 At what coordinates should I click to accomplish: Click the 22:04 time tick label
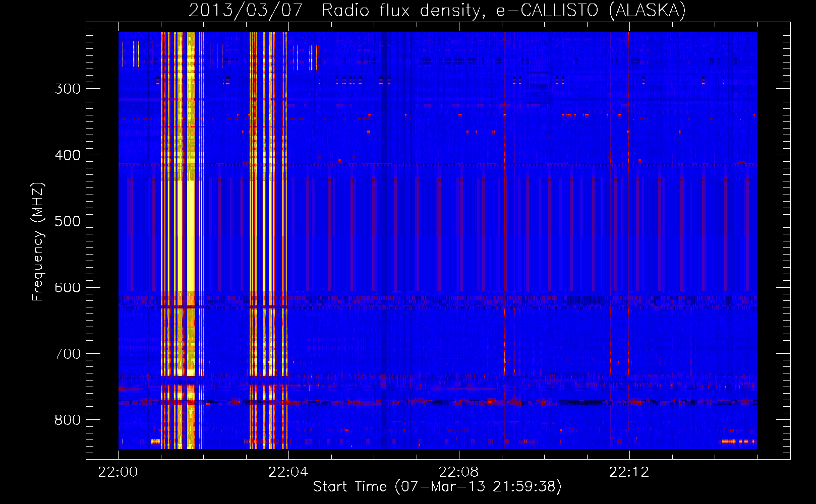[x=288, y=472]
